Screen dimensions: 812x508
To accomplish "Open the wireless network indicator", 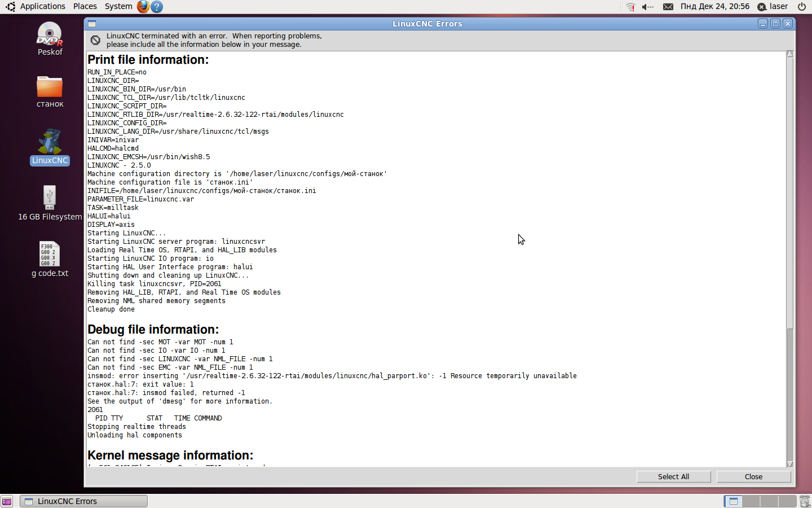I will tap(630, 7).
